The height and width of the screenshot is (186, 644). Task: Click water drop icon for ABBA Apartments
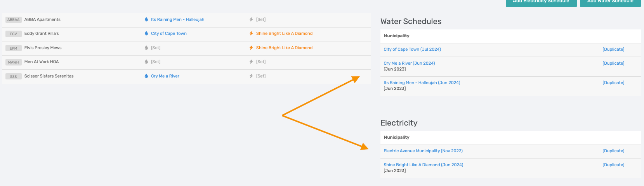point(146,19)
